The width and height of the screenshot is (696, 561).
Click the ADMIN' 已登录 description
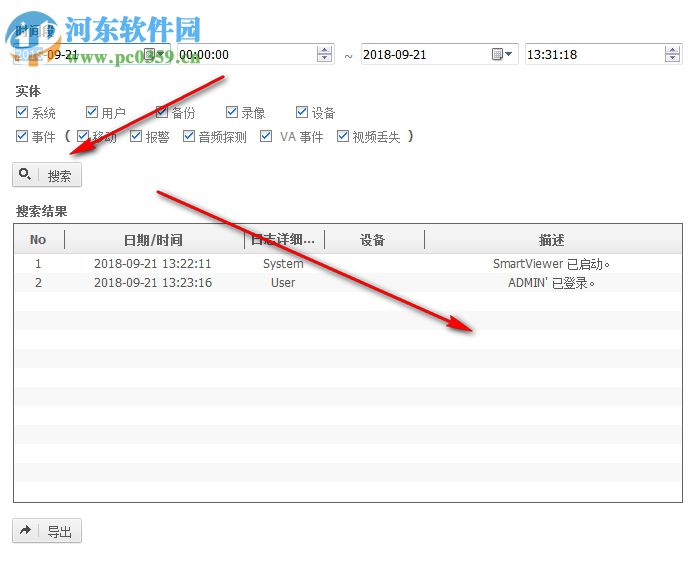tap(551, 283)
